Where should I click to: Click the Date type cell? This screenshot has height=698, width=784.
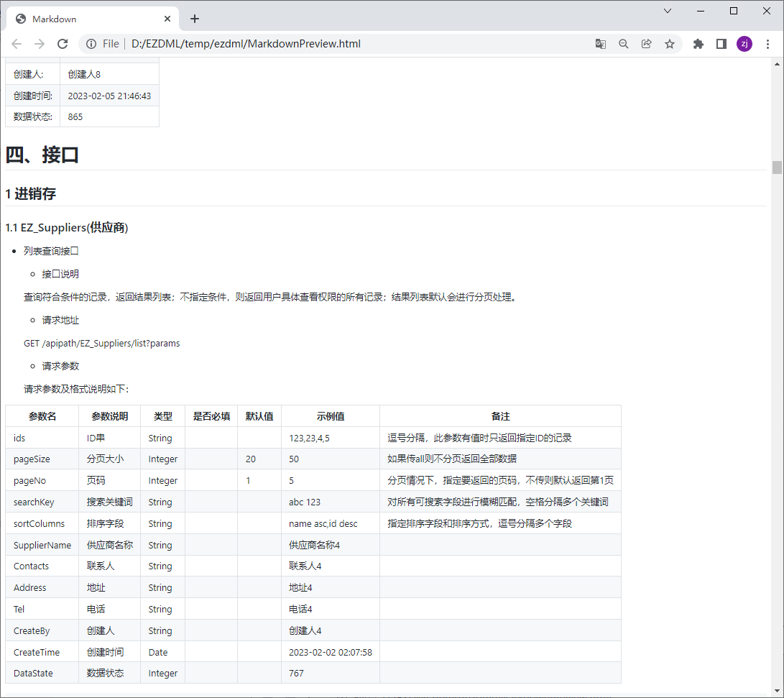pyautogui.click(x=162, y=652)
